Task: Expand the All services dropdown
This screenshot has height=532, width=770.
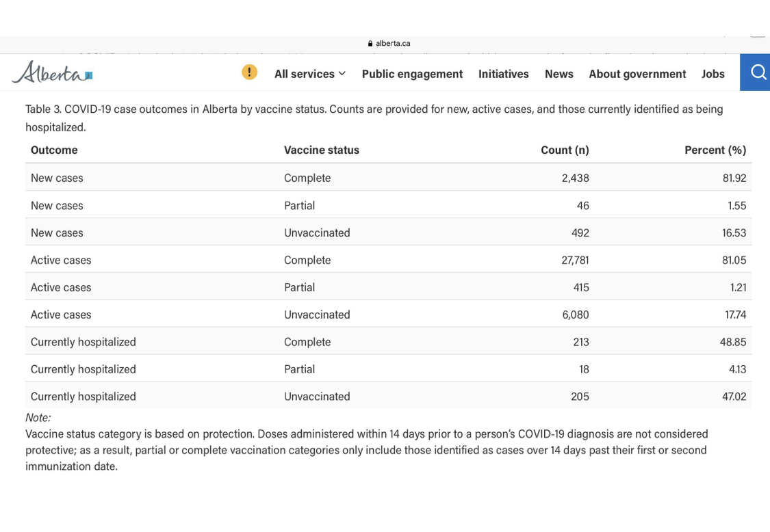Action: click(309, 74)
